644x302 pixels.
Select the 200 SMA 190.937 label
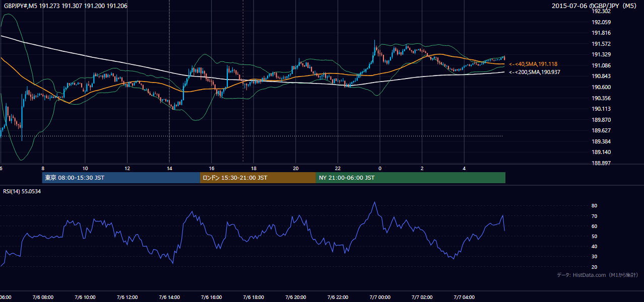coord(535,72)
